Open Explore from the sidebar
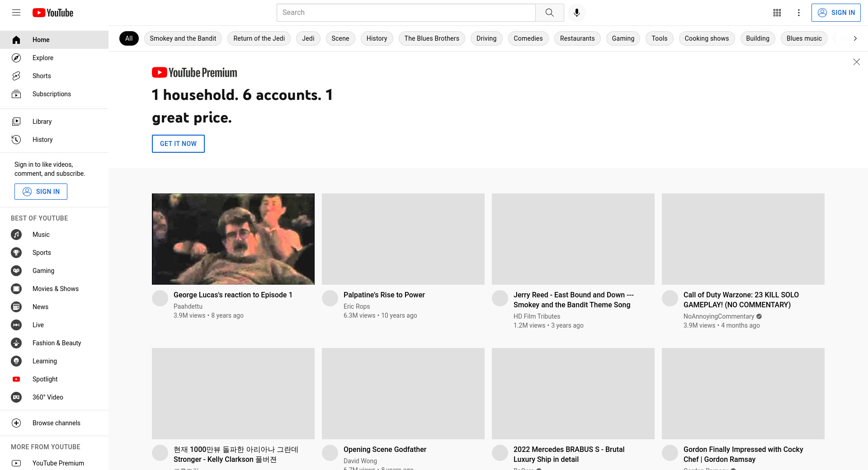 click(x=54, y=58)
